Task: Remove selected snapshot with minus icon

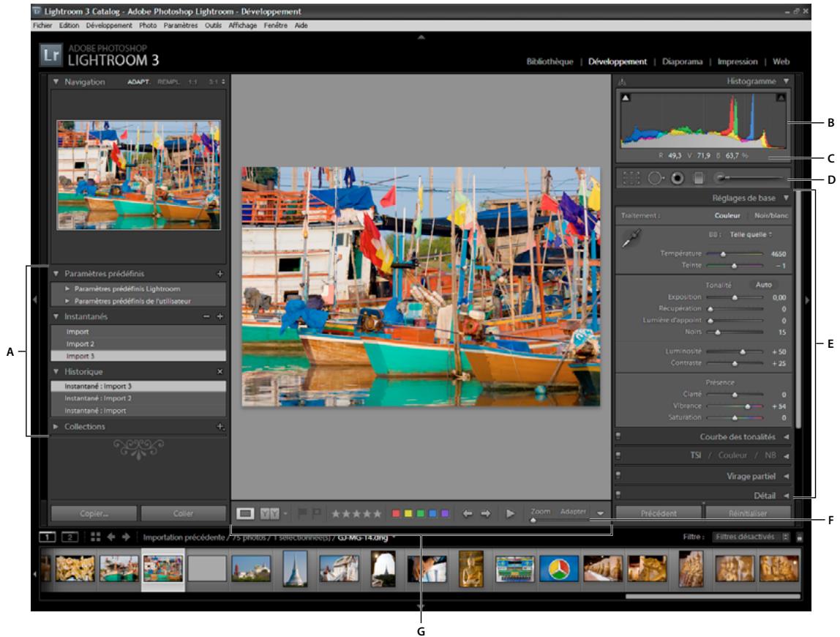Action: point(207,316)
